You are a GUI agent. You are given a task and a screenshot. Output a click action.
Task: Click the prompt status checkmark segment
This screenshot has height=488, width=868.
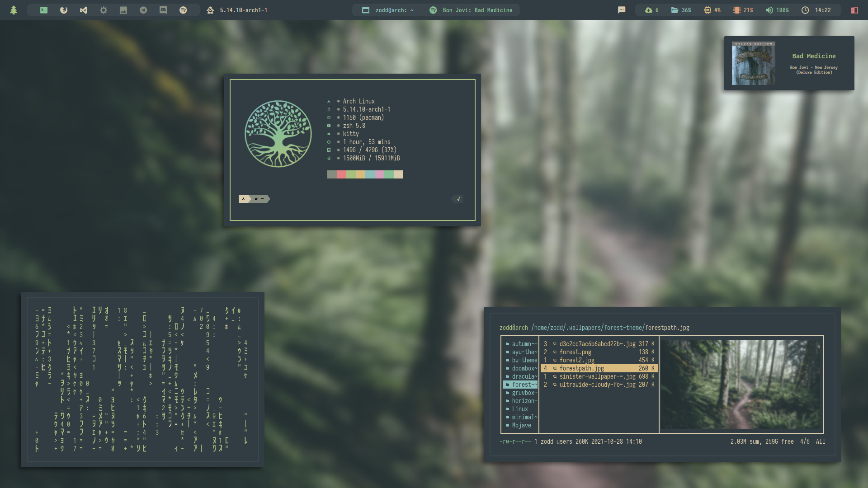(x=458, y=199)
